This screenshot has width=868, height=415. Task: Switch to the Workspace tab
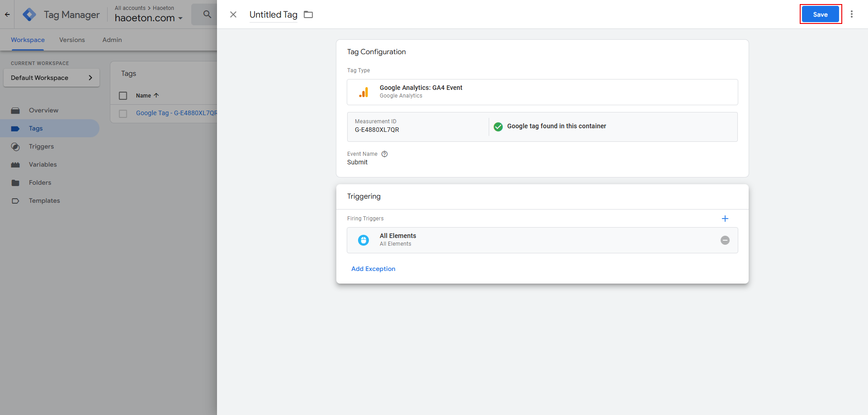pos(28,40)
